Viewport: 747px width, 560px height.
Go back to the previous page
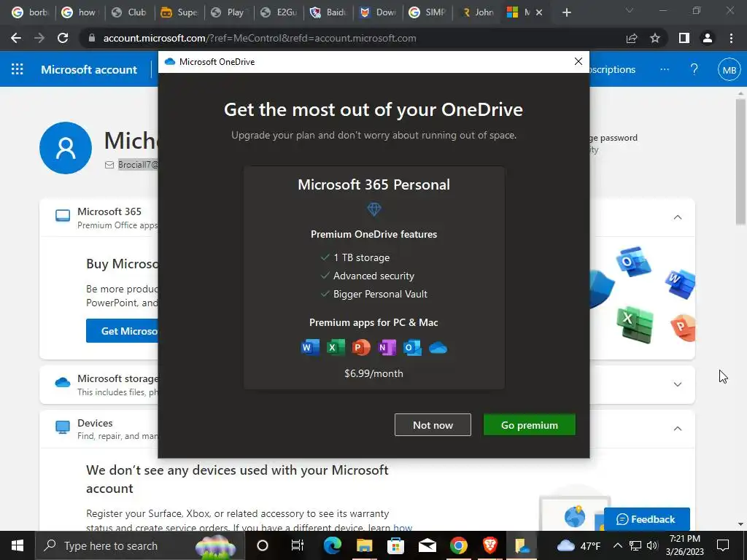click(16, 38)
